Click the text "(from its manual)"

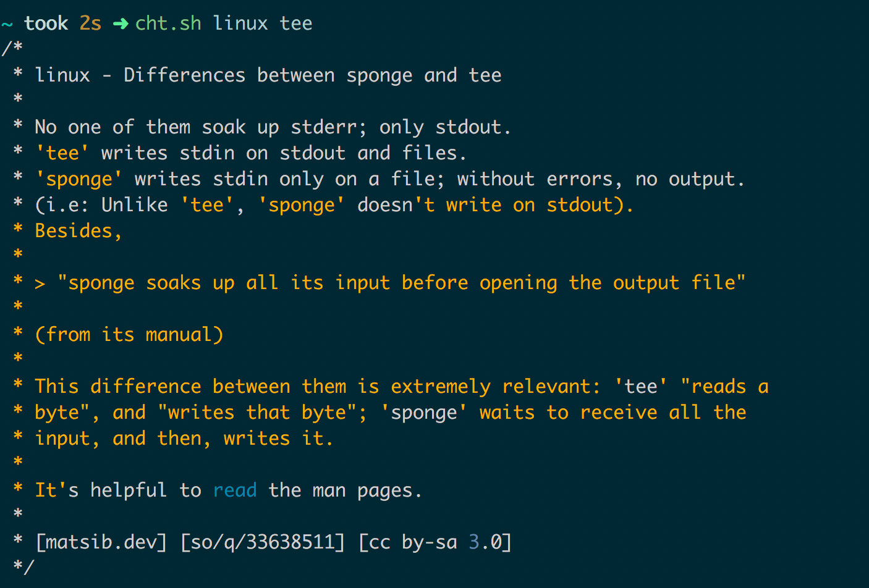(x=129, y=335)
